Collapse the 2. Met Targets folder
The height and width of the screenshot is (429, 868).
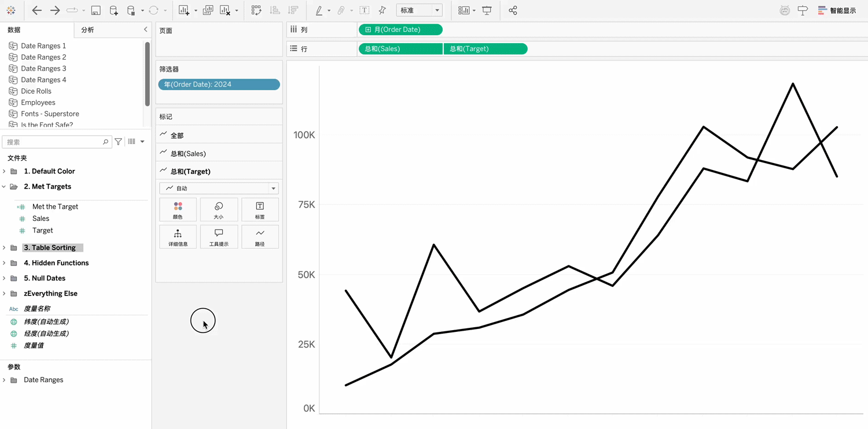[5, 187]
